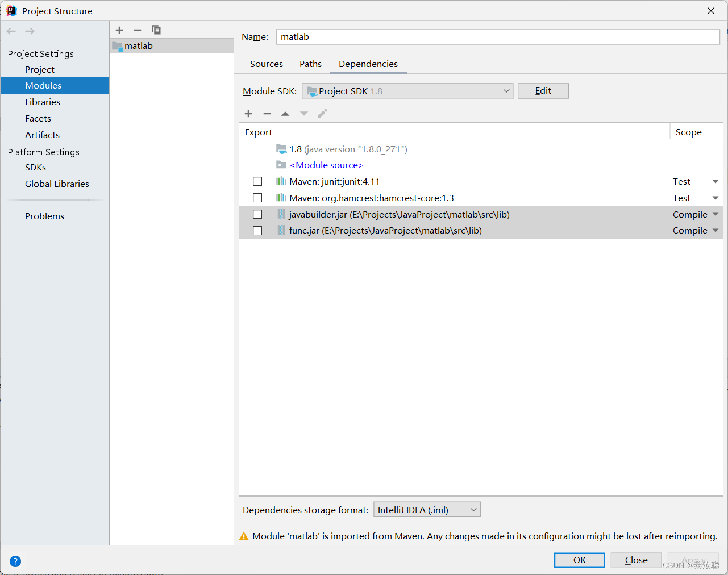This screenshot has width=728, height=575.
Task: Move dependency up with arrow
Action: click(285, 114)
